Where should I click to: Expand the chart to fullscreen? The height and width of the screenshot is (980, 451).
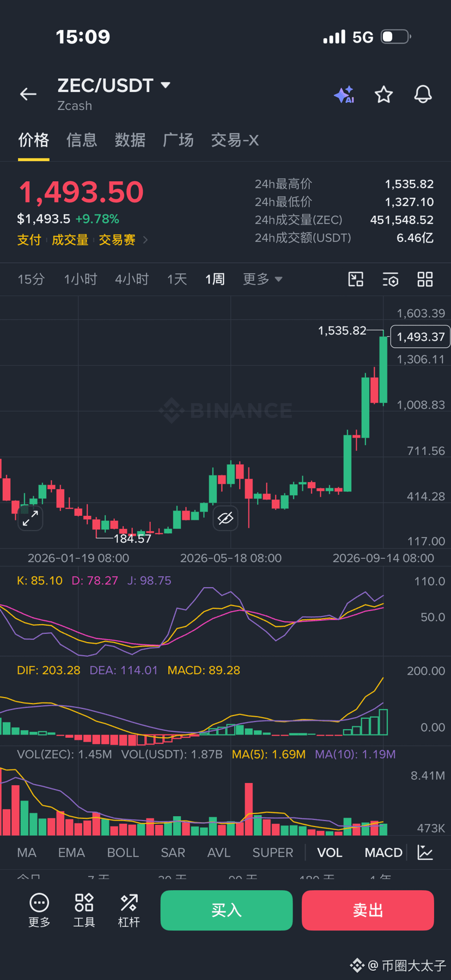(30, 518)
